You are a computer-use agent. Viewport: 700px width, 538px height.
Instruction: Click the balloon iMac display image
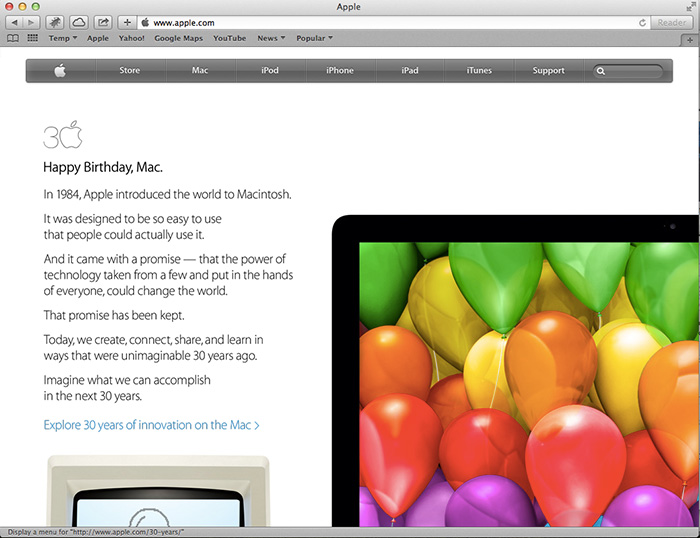(x=516, y=371)
